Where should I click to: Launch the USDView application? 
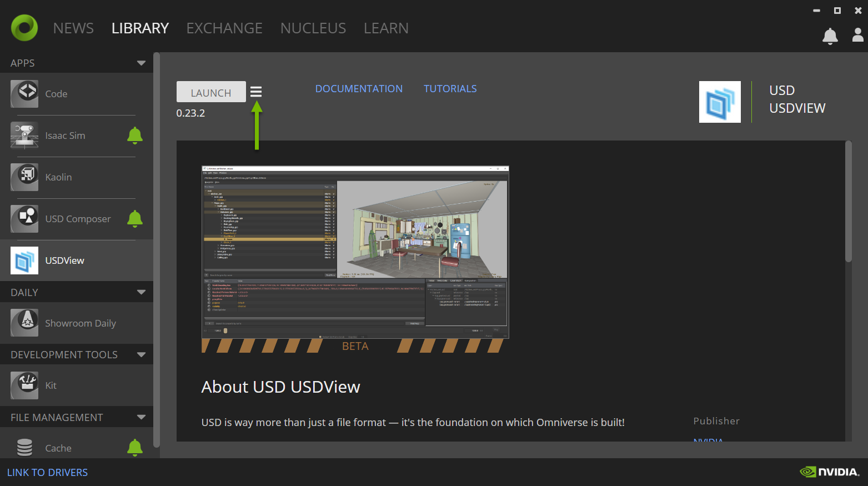point(211,92)
